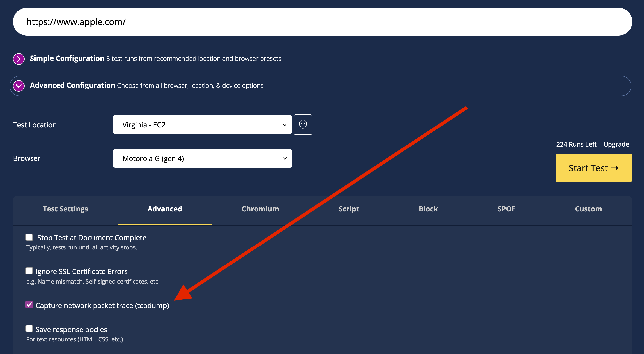Click 'Typically, tests run until all activity stops.'
This screenshot has width=644, height=354.
(82, 247)
